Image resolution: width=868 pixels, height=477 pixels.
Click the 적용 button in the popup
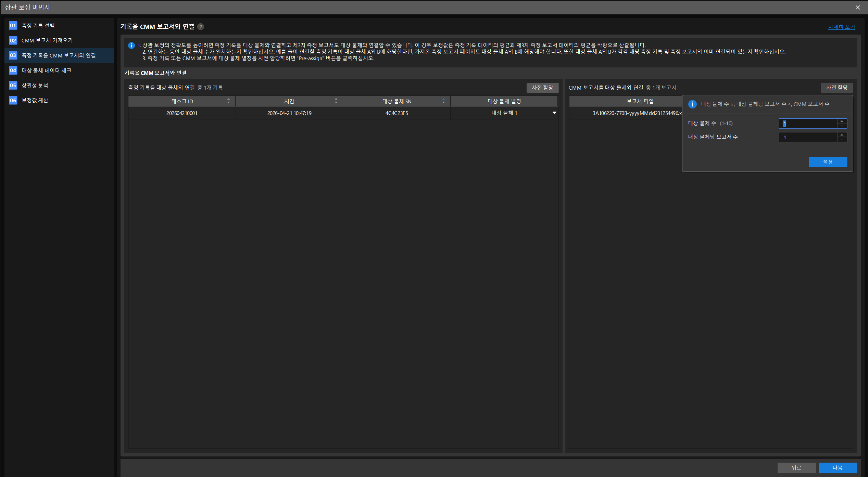coord(828,162)
